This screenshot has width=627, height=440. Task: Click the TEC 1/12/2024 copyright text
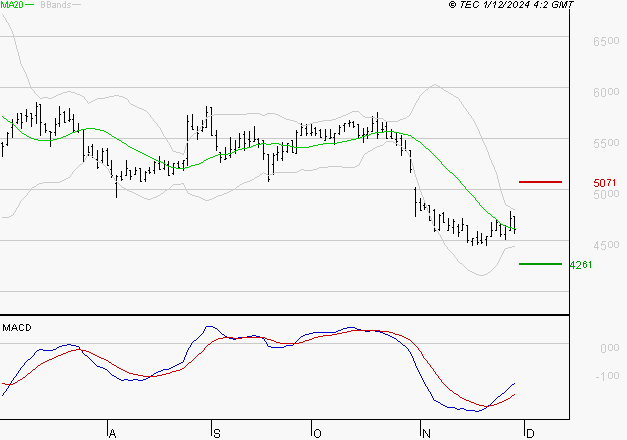click(x=511, y=4)
